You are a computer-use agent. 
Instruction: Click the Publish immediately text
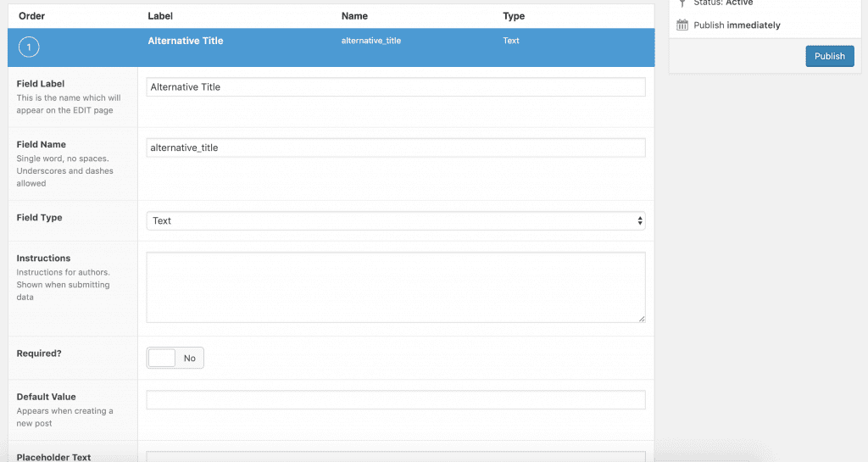(737, 25)
